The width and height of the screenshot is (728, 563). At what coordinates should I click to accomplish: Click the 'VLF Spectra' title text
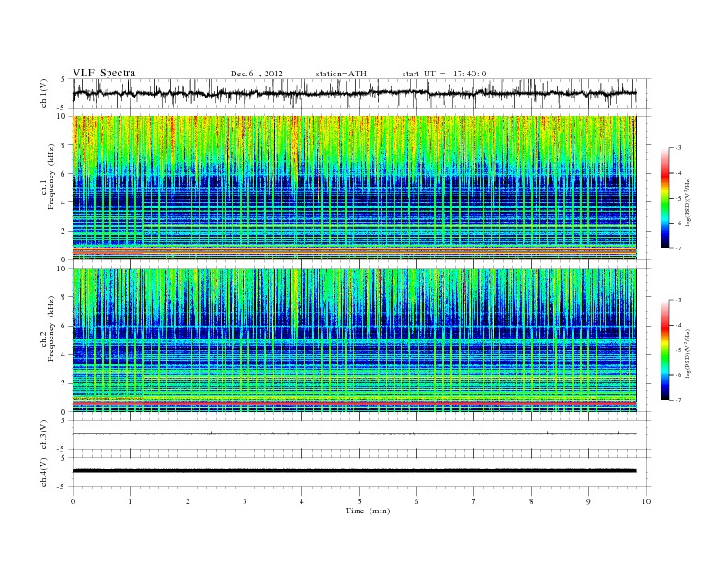pyautogui.click(x=104, y=73)
